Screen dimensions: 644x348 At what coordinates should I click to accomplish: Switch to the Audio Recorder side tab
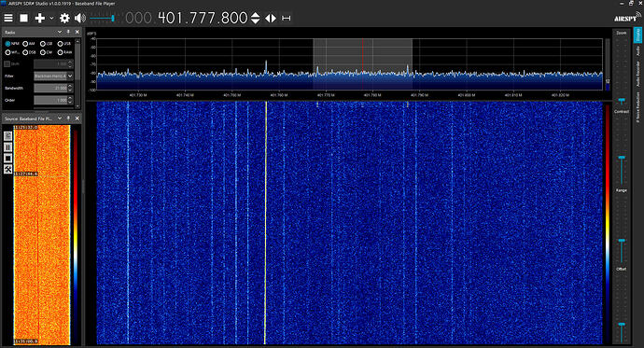tap(637, 74)
